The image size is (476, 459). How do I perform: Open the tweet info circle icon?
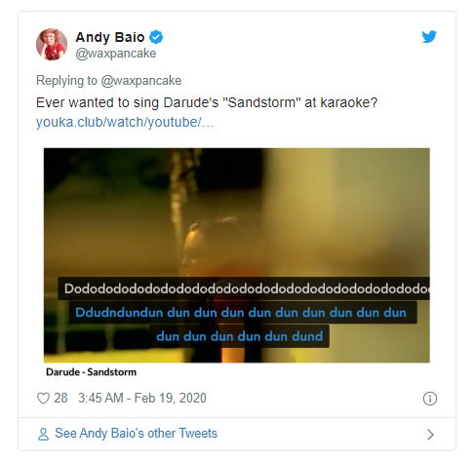point(430,399)
